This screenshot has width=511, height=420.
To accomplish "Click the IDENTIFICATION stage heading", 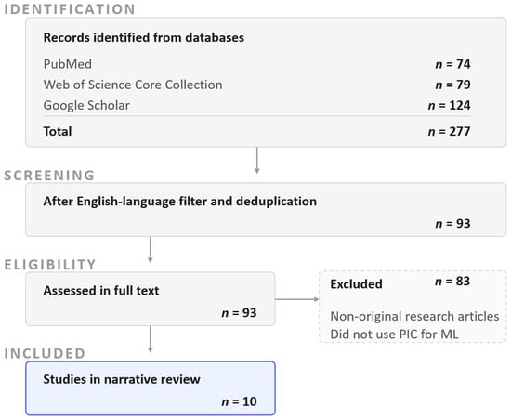I will coord(70,9).
